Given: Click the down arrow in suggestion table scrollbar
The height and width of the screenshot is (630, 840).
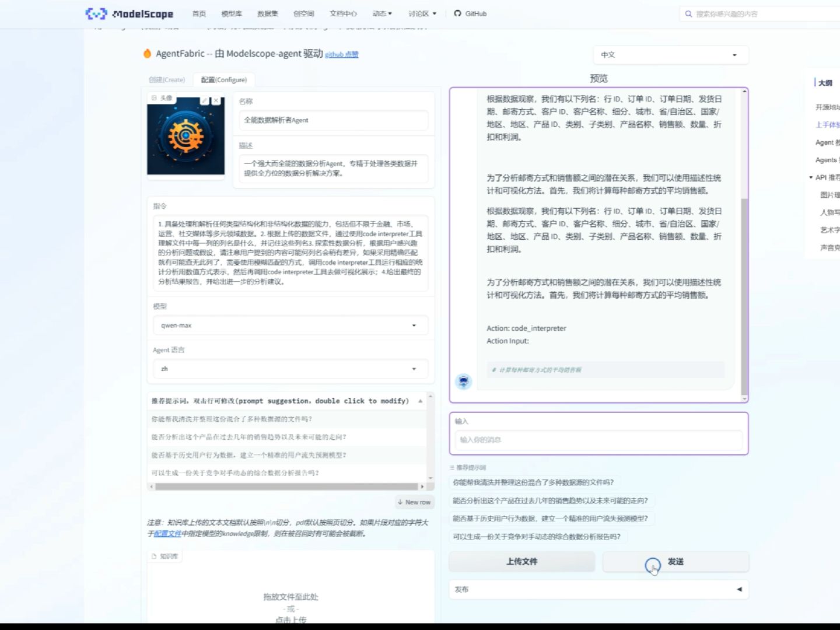Looking at the screenshot, I should click(x=430, y=478).
